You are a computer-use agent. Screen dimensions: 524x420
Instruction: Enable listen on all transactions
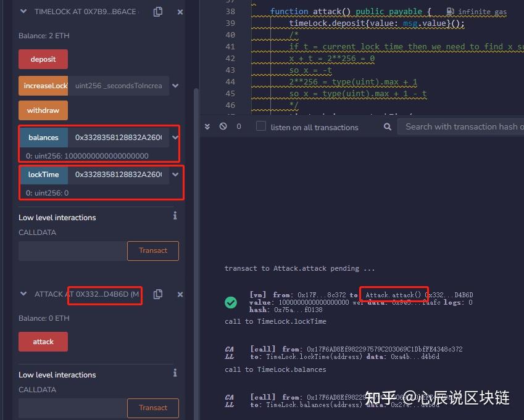260,126
